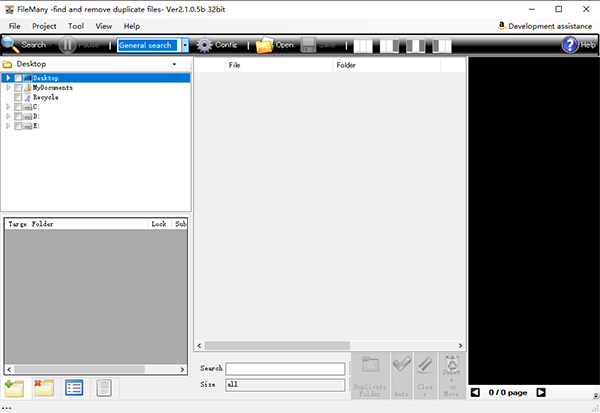
Task: Add a target folder with green plus icon
Action: tap(14, 388)
